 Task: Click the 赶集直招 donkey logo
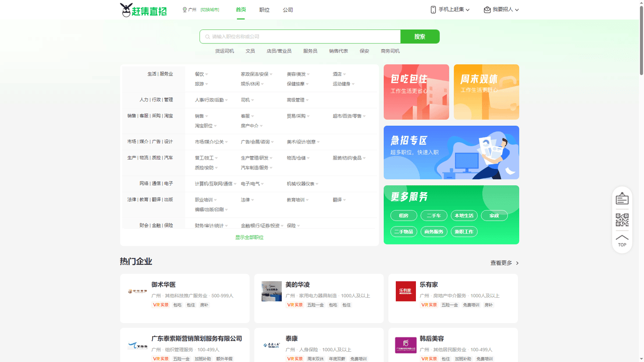coord(144,10)
